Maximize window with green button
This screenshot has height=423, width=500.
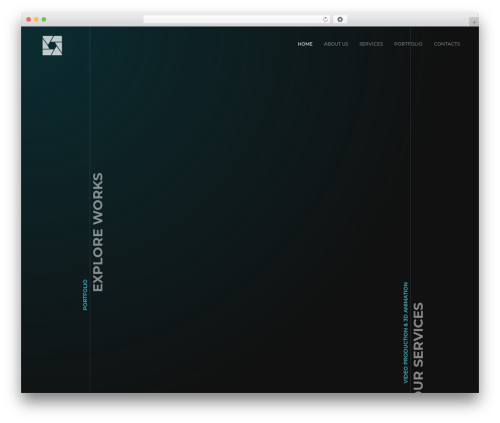pos(44,19)
